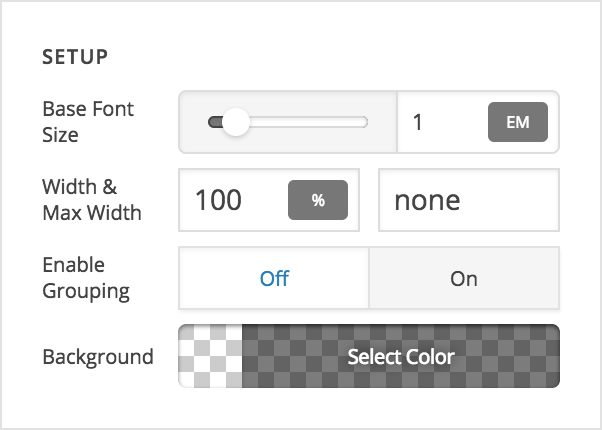Focus the font size value field showing 1

442,122
